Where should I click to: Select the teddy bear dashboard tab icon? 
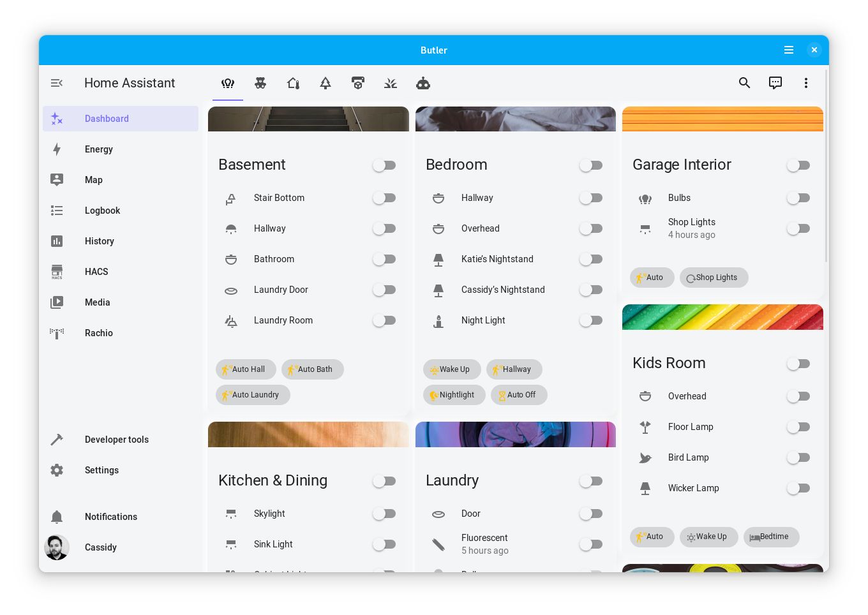click(x=260, y=83)
